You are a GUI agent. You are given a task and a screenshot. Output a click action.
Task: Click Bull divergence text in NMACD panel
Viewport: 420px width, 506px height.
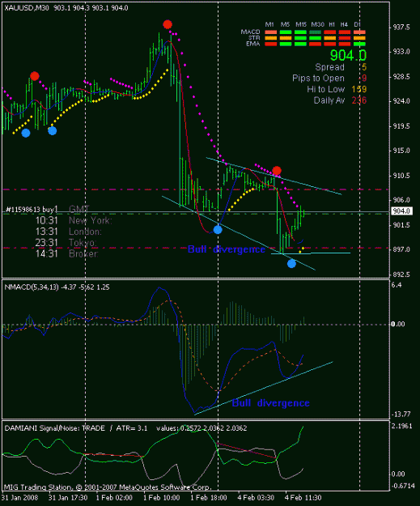click(x=270, y=402)
